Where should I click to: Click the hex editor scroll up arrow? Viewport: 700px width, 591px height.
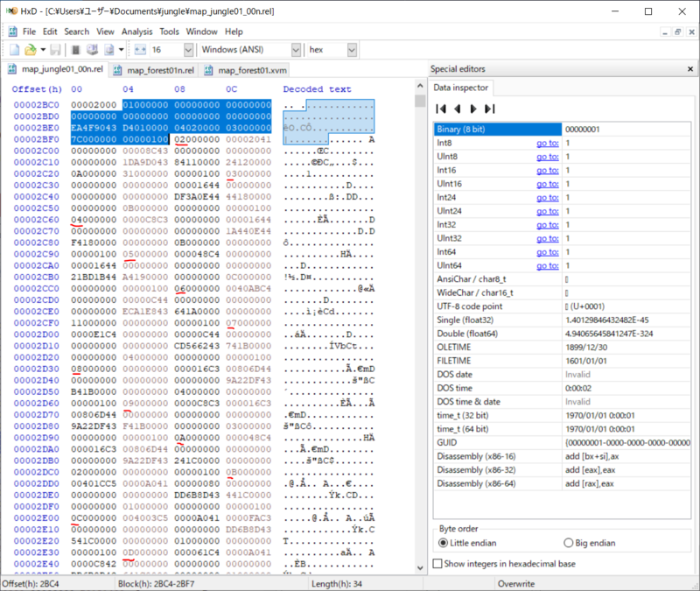click(420, 86)
